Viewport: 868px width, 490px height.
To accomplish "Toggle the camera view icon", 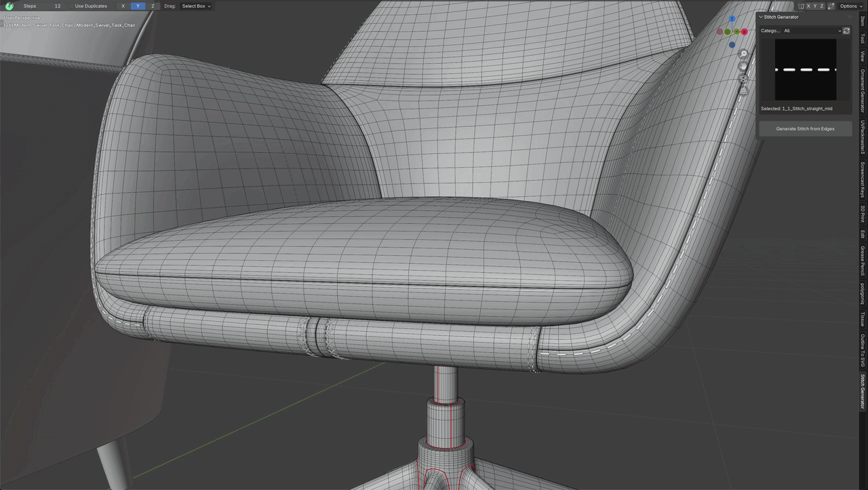I will click(x=743, y=78).
